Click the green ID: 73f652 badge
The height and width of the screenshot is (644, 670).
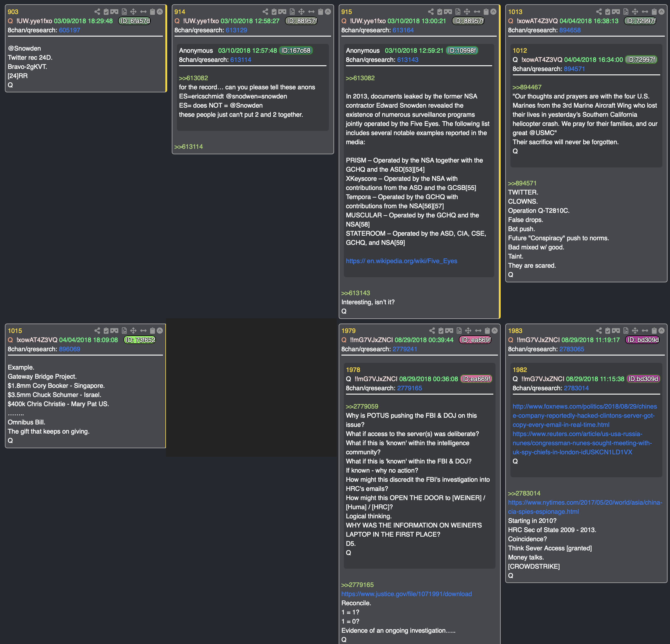[x=140, y=340]
